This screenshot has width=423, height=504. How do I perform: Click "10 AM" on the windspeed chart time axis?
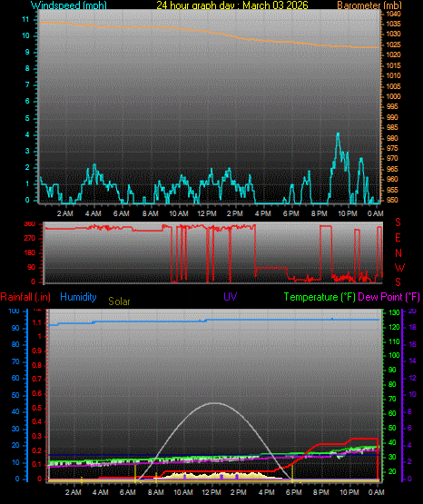tap(179, 213)
